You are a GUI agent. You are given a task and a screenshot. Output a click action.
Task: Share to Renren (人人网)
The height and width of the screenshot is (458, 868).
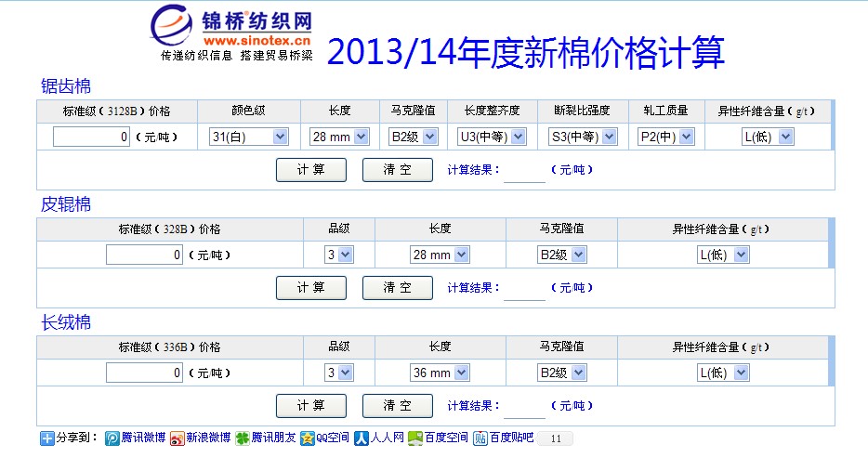click(x=380, y=438)
